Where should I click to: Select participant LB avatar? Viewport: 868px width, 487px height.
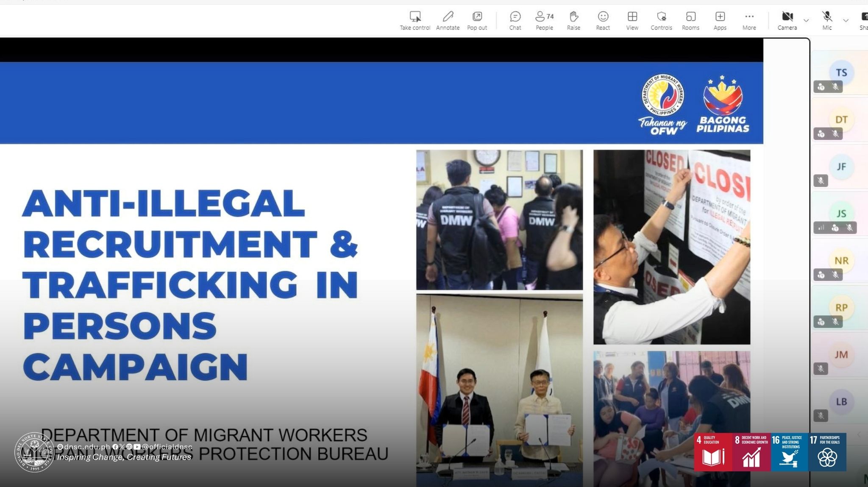click(x=841, y=402)
